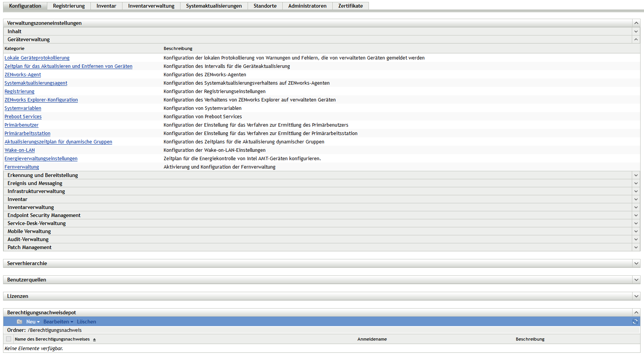
Task: Open the Wake-on-LAN link
Action: point(20,150)
